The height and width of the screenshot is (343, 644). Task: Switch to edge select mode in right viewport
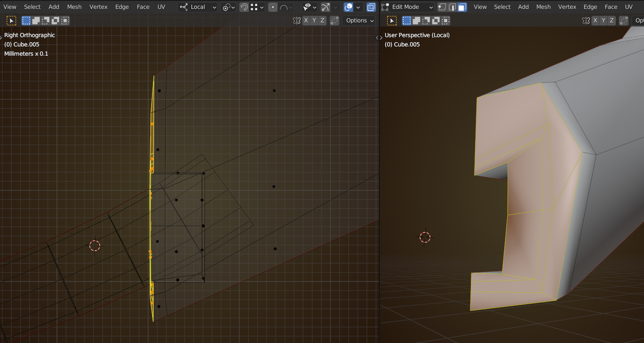[x=452, y=7]
